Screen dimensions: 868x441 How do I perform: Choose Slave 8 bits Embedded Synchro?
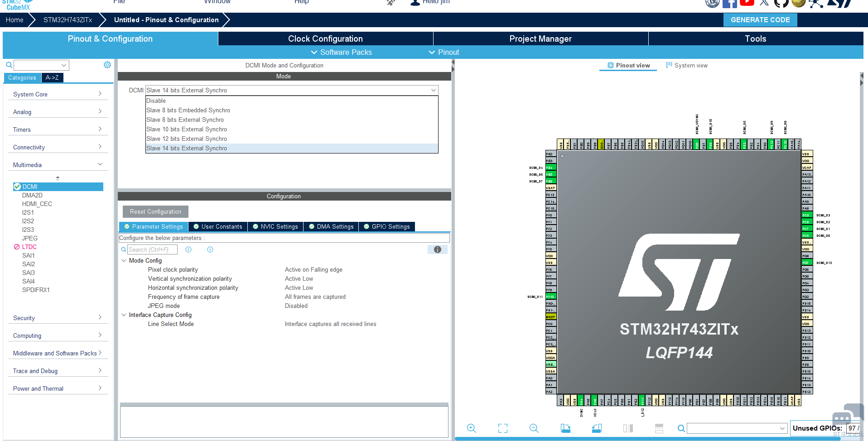click(292, 110)
